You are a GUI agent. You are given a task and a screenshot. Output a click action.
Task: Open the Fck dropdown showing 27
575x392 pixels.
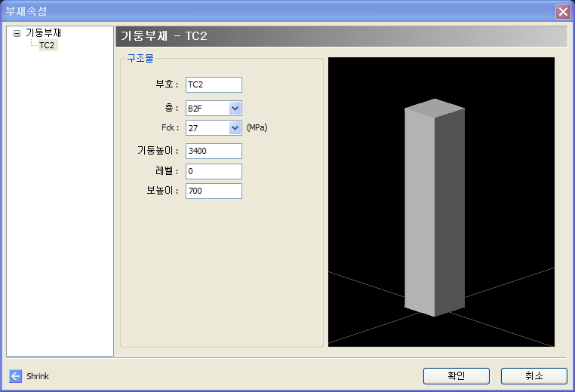point(214,128)
